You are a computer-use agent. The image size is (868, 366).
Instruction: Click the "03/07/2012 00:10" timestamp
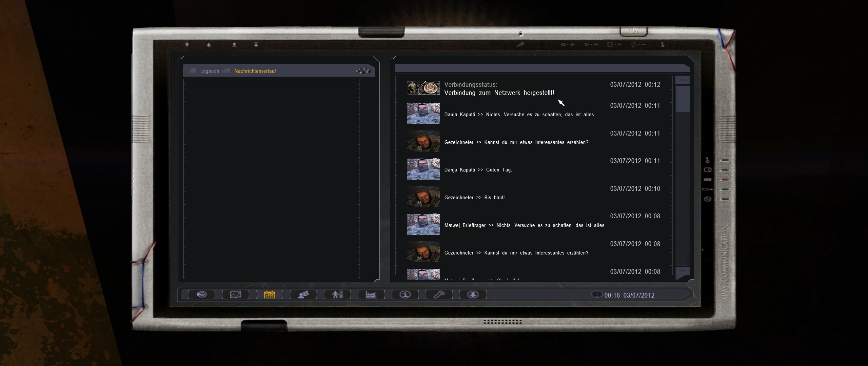coord(635,189)
